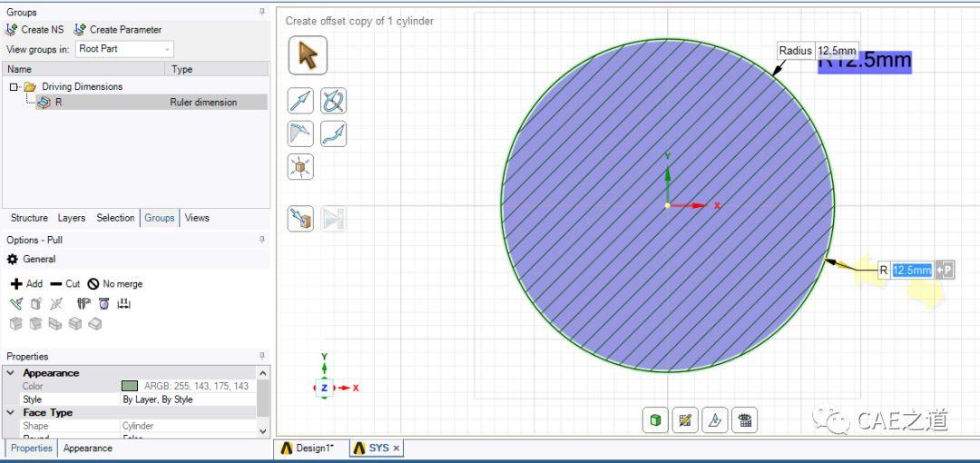The image size is (980, 463).
Task: Click the P parameter icon beside R field
Action: click(945, 271)
